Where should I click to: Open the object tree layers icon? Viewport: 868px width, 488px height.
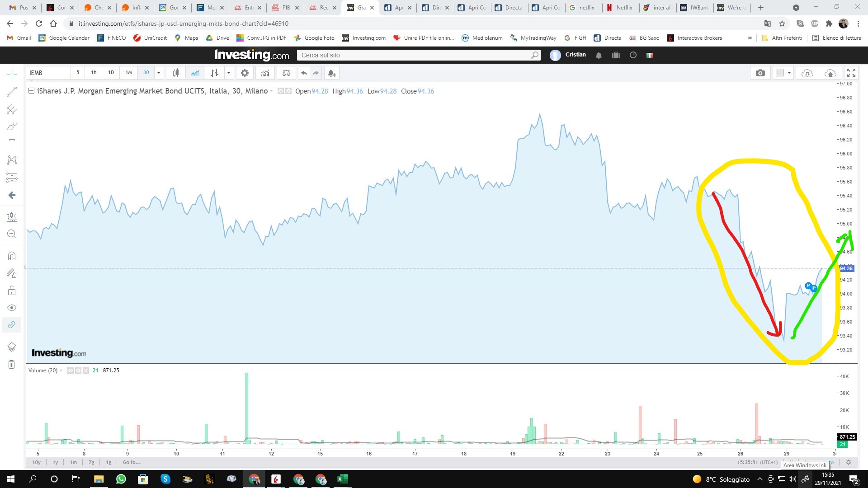(12, 347)
